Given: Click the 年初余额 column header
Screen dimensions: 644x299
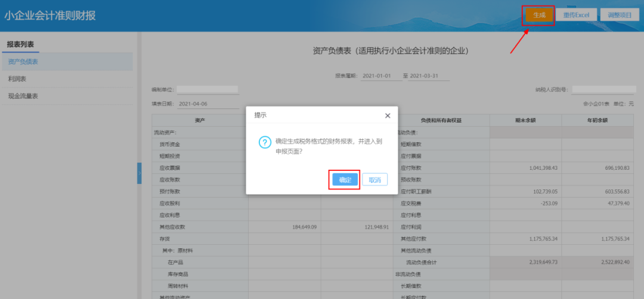Looking at the screenshot, I should click(x=597, y=120).
